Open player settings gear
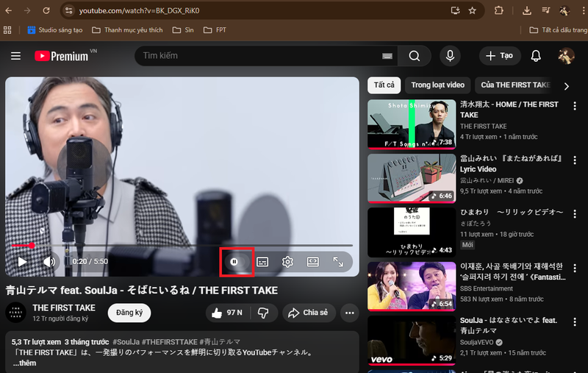 tap(287, 262)
